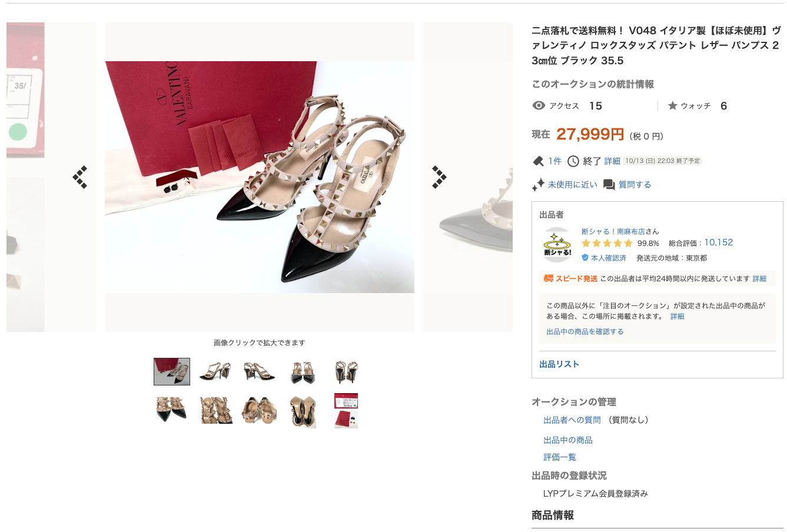Click the main shoe image to enlarge
This screenshot has height=532, width=787.
point(260,177)
